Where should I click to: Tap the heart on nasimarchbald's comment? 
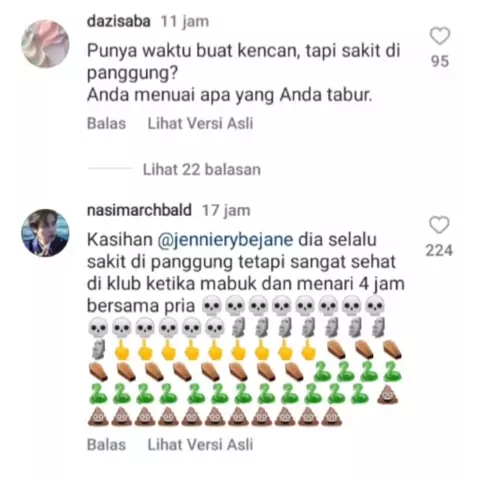tap(439, 225)
